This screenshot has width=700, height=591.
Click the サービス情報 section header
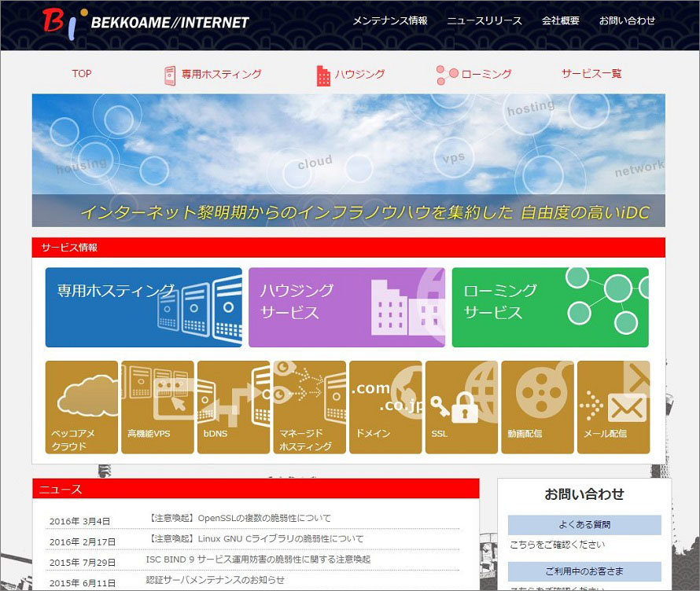point(348,248)
